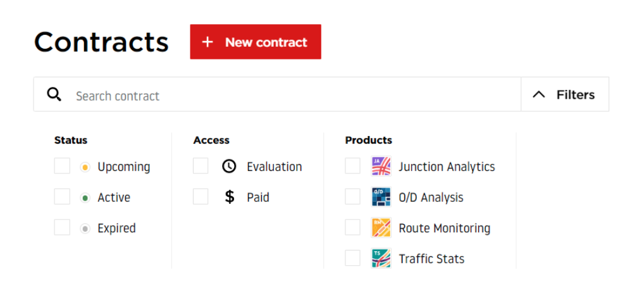The height and width of the screenshot is (305, 644).
Task: Collapse the Filters panel
Action: (x=565, y=94)
